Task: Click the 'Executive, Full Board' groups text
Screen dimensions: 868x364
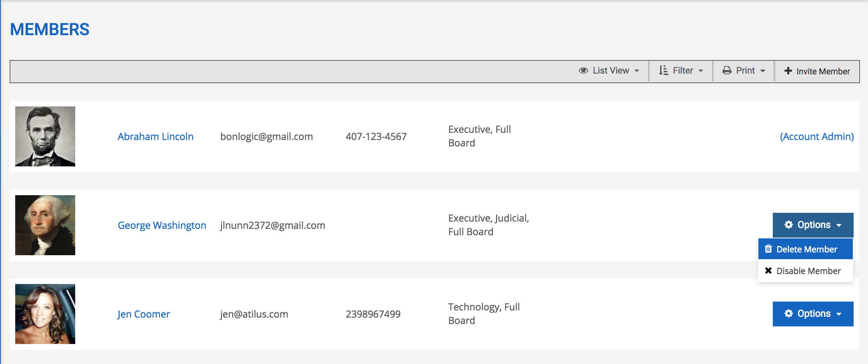Action: 480,136
